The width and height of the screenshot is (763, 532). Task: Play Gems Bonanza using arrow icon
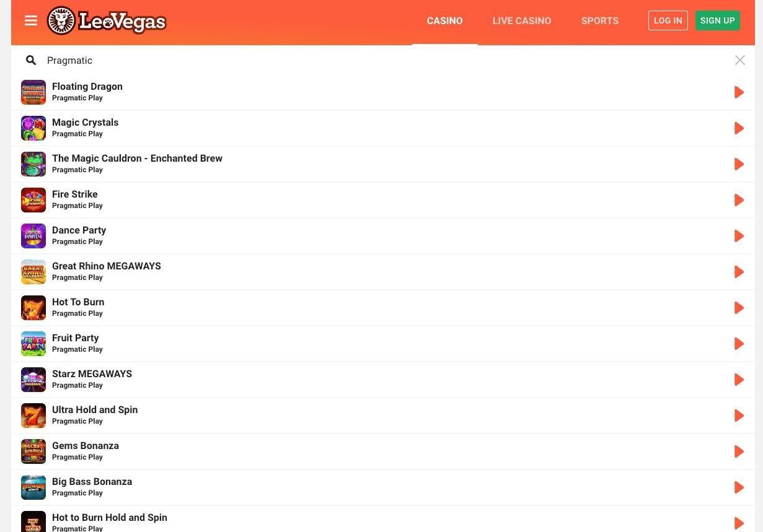coord(738,451)
